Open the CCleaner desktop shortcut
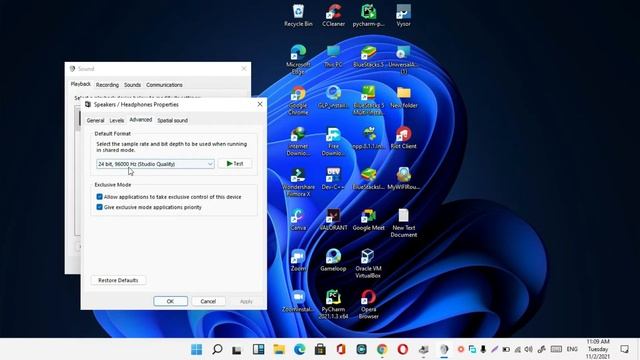The image size is (640, 360). [x=333, y=16]
